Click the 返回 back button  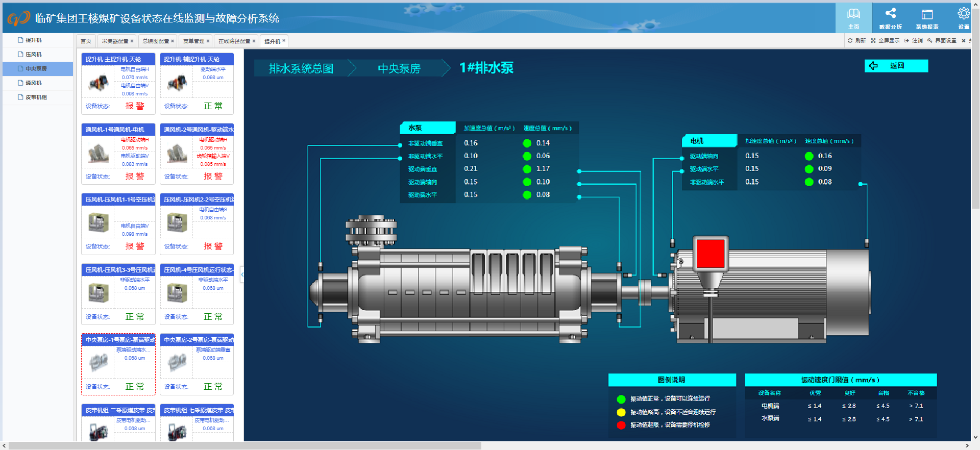pos(896,66)
